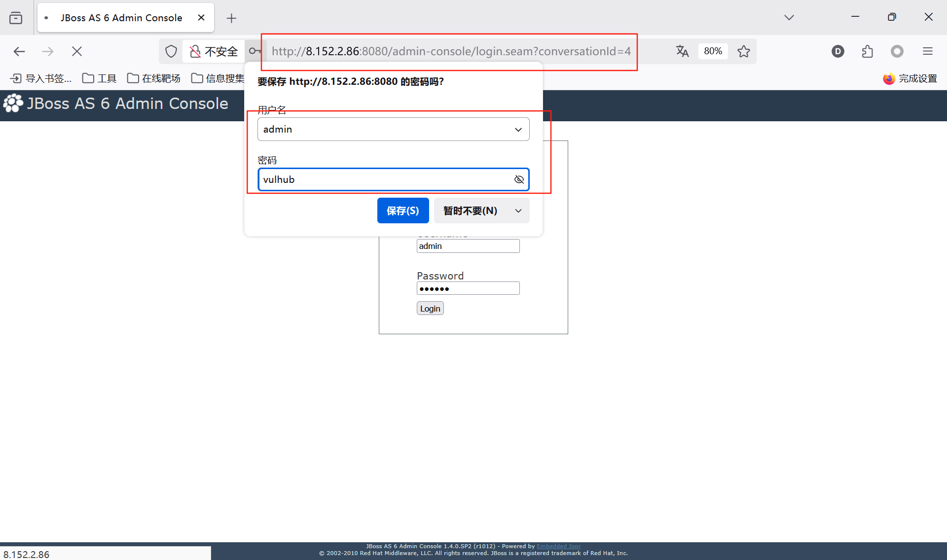This screenshot has height=560, width=947.
Task: Open the account avatar D icon
Action: pos(838,51)
